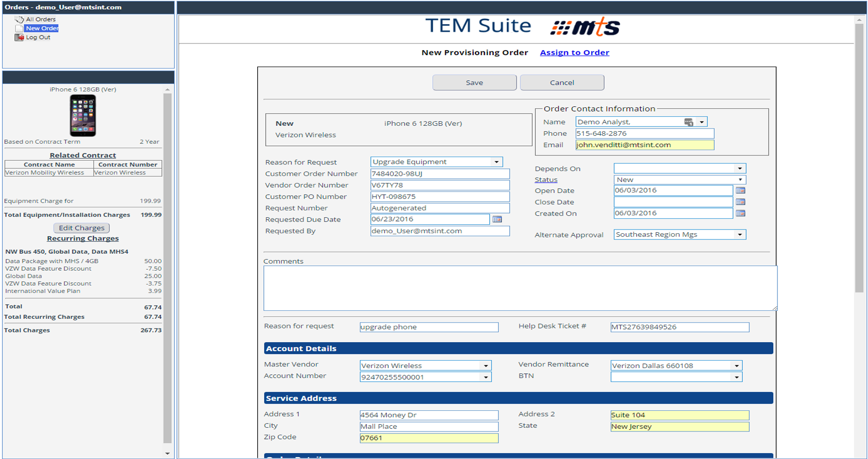This screenshot has height=459, width=868.
Task: Save the provisioning order
Action: click(474, 82)
